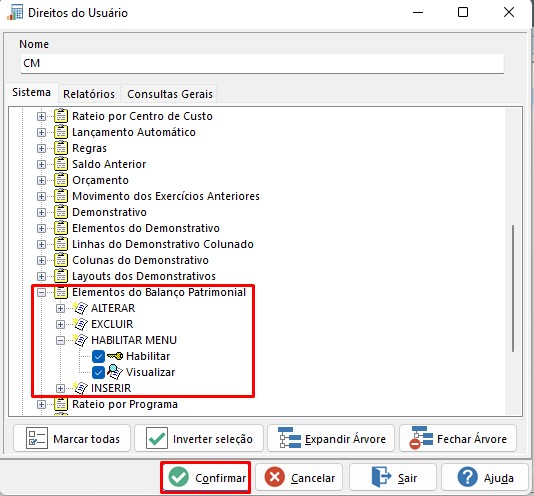The image size is (534, 496).
Task: Expand the INSERIR permission node
Action: [x=60, y=389]
